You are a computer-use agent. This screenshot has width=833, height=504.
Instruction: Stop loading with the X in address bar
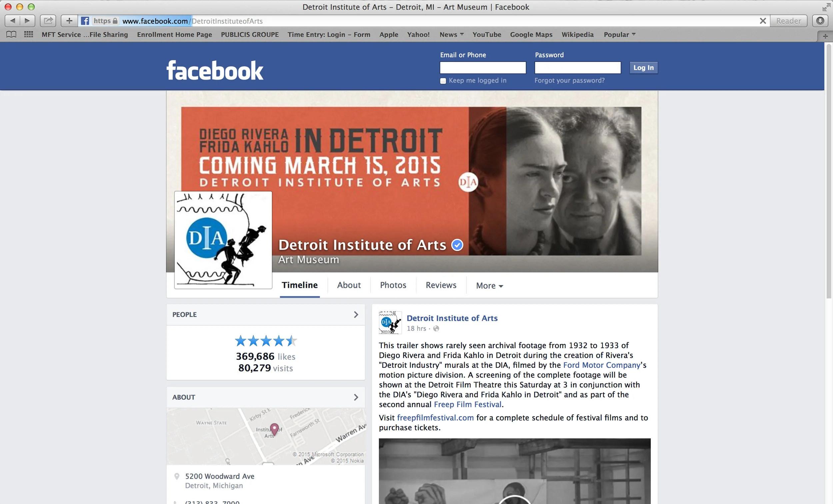pyautogui.click(x=763, y=21)
